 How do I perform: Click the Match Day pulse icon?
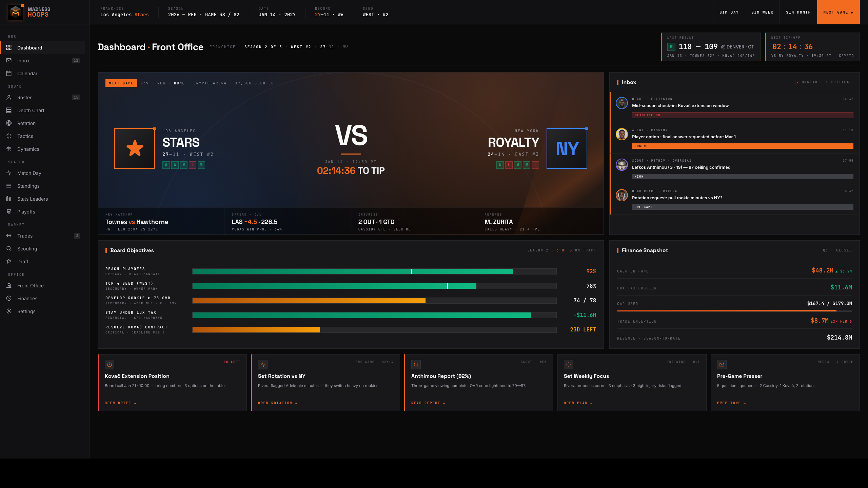tap(9, 173)
